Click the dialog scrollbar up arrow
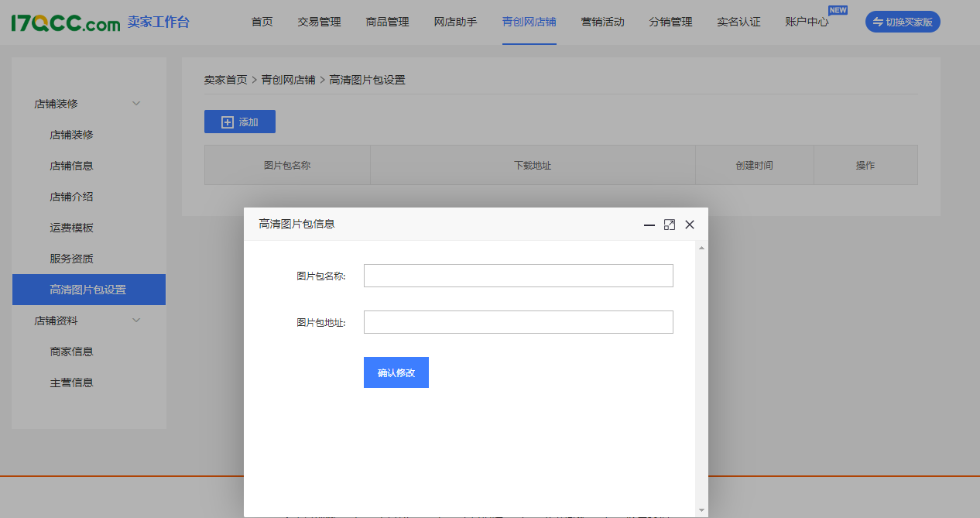The image size is (980, 518). [701, 248]
